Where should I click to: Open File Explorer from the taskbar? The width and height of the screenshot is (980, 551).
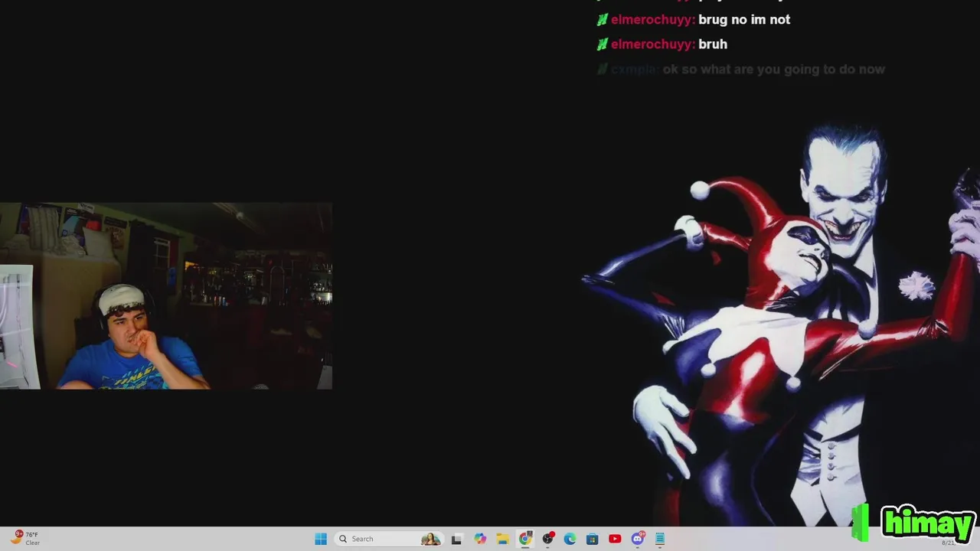tap(502, 539)
